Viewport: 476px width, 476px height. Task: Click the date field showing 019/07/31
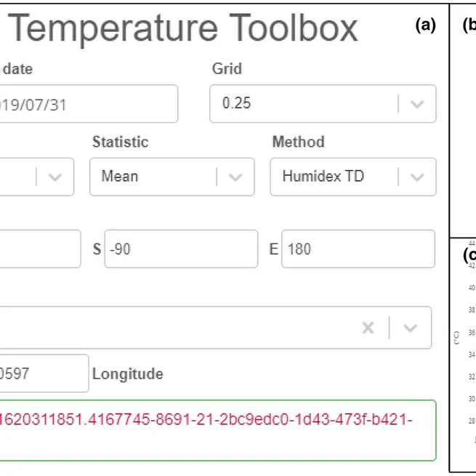click(x=87, y=104)
